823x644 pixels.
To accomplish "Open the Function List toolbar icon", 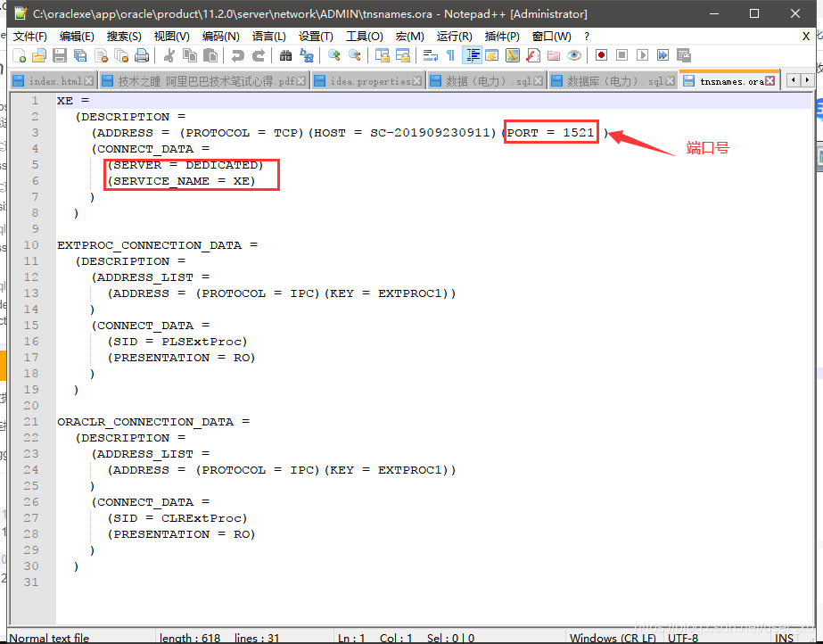I will [532, 55].
